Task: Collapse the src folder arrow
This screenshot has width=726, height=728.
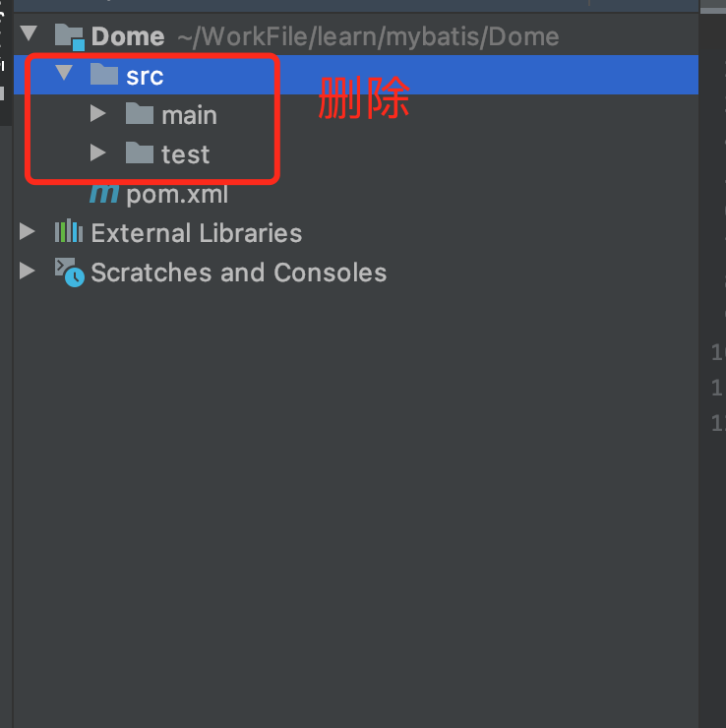Action: point(64,73)
